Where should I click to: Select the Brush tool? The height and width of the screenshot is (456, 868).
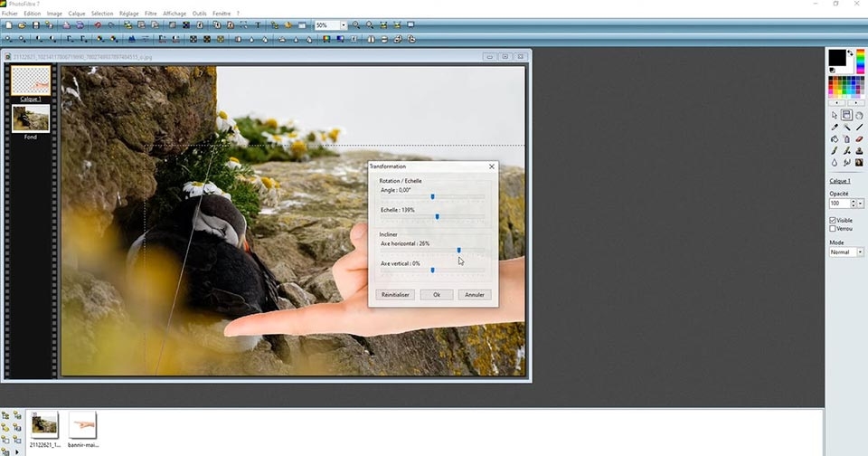835,151
